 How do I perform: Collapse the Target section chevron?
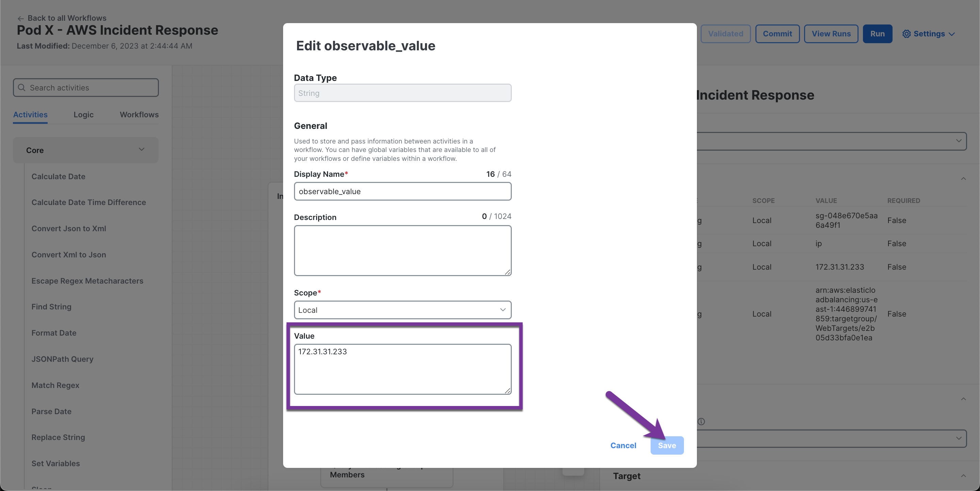(x=963, y=476)
